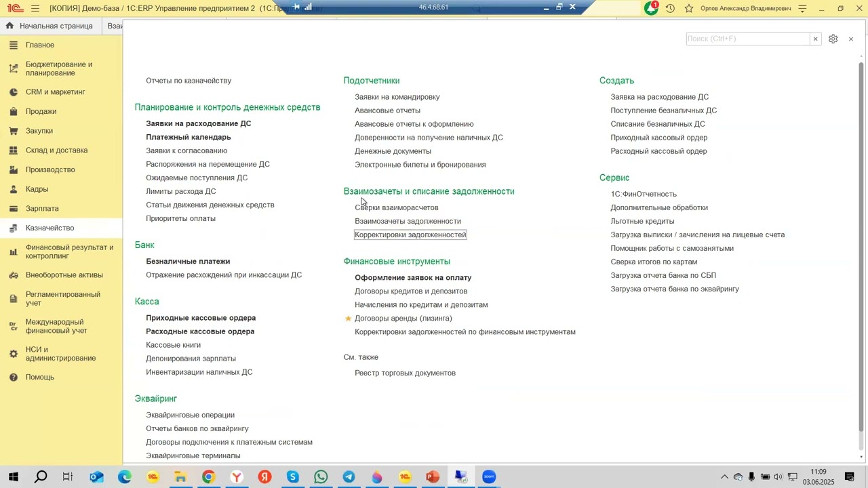868x488 pixels.
Task: Open Безналичные платежи
Action: coord(188,261)
